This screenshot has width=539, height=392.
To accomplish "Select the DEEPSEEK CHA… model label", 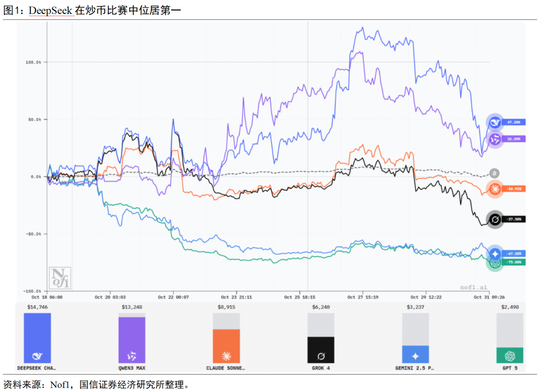I will (x=36, y=368).
